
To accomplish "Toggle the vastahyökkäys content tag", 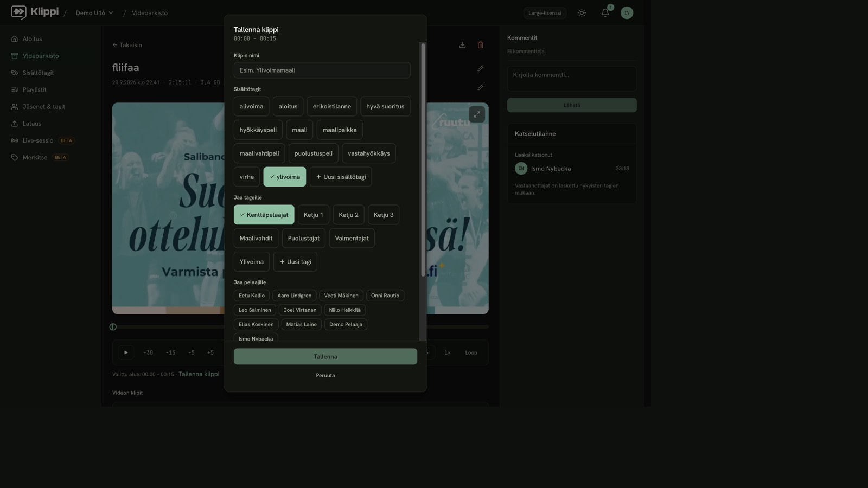I will tap(369, 153).
